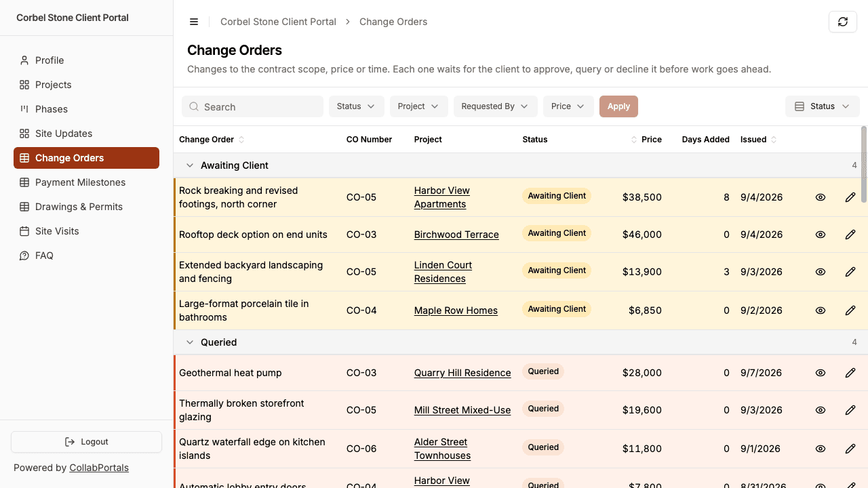View the Rooftop deck option change order
The image size is (868, 488).
821,235
